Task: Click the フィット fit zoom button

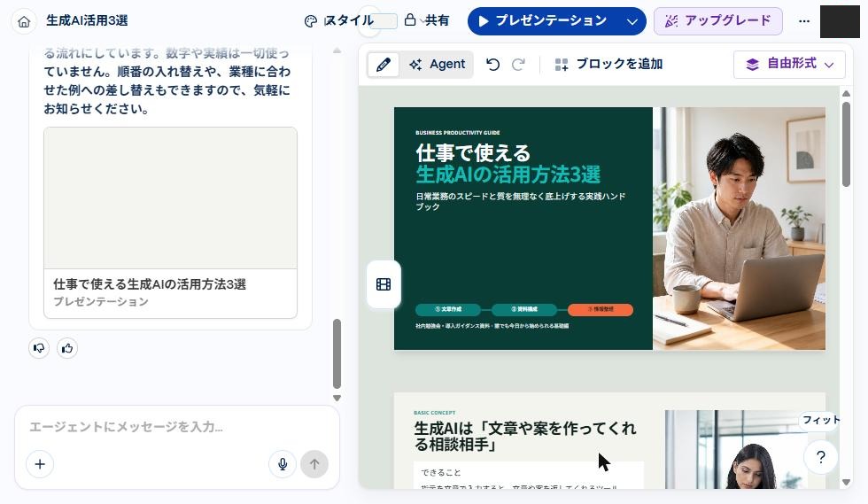Action: 820,421
